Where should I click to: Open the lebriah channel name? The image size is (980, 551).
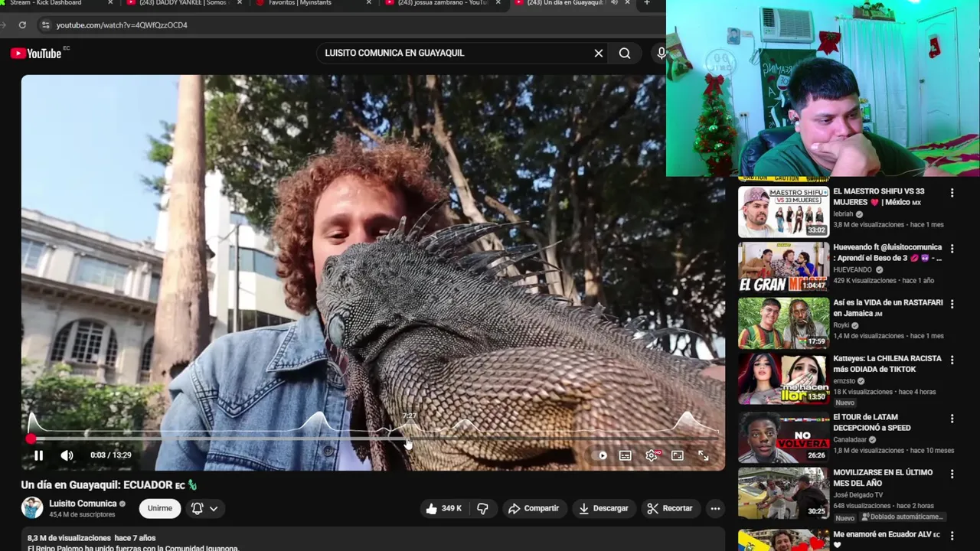(x=843, y=214)
